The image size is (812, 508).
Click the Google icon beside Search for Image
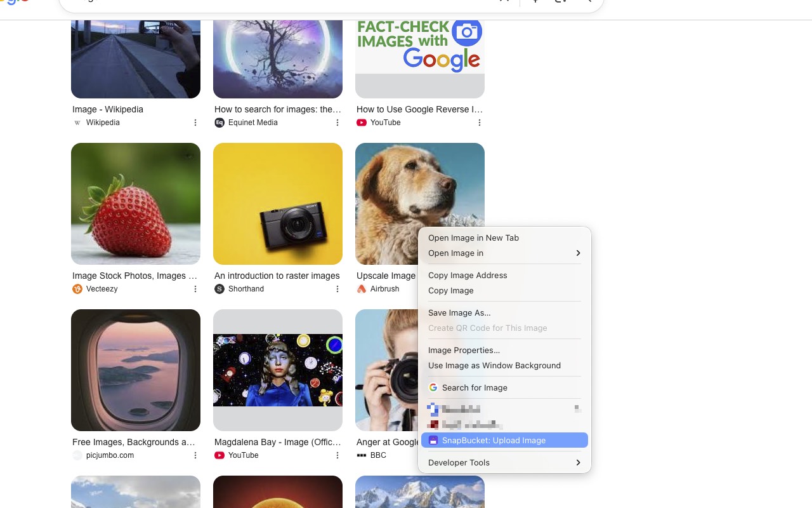point(433,387)
